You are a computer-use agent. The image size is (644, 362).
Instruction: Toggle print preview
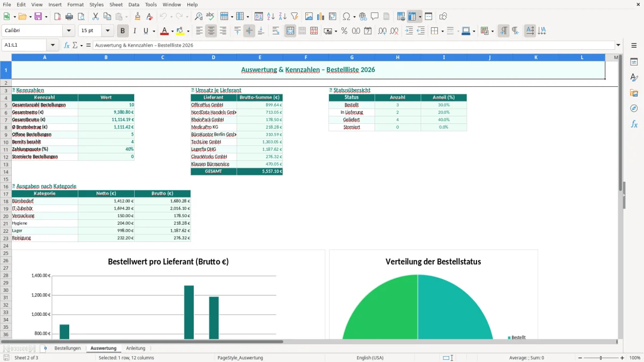click(80, 17)
